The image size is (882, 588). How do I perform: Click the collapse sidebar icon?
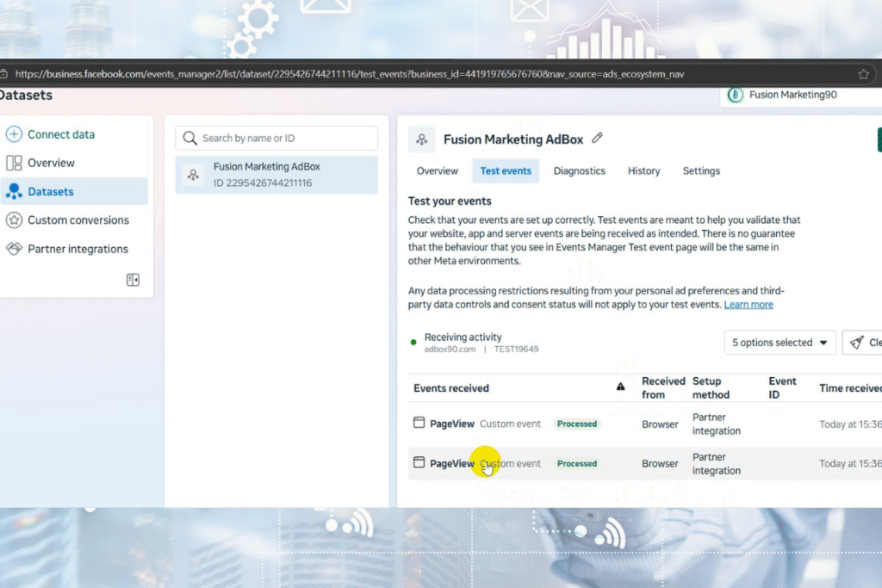tap(133, 280)
